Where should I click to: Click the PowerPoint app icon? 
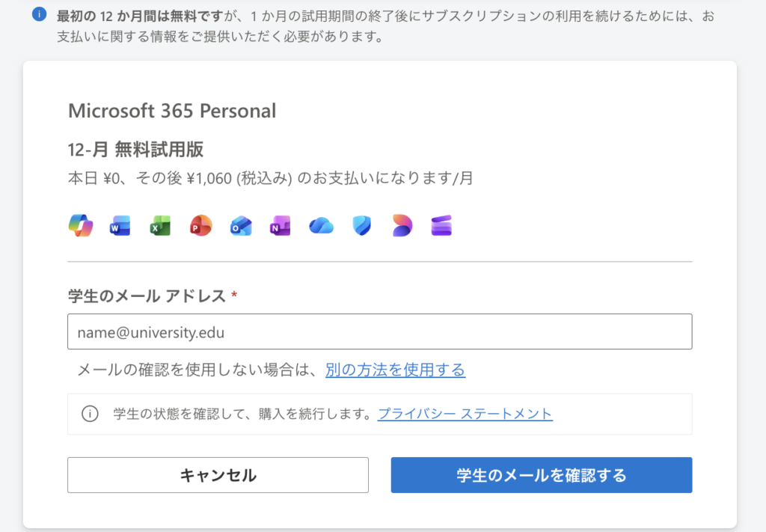point(200,225)
